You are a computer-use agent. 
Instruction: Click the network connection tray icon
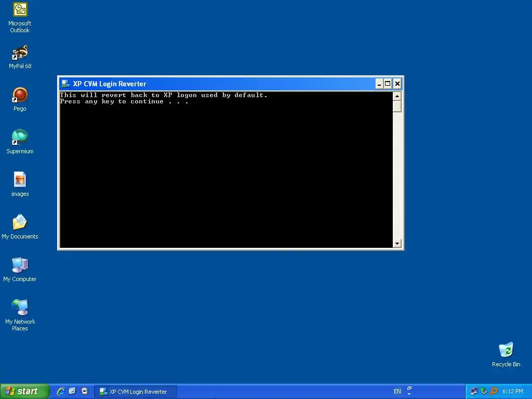(474, 391)
